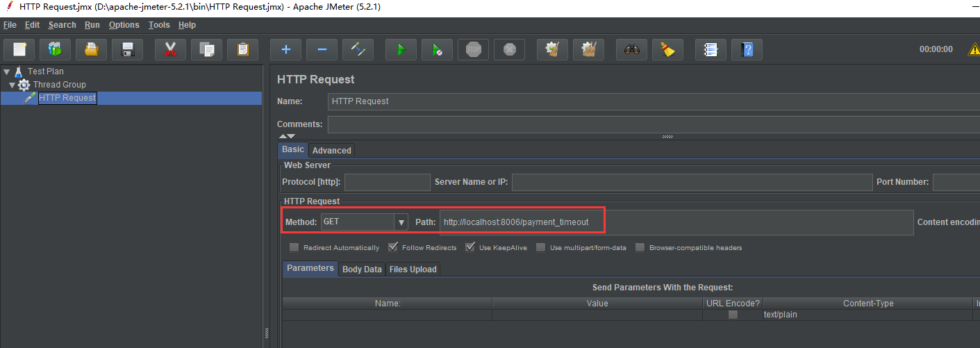Image resolution: width=980 pixels, height=348 pixels.
Task: Select Test Plan in the tree
Action: pyautogui.click(x=46, y=72)
